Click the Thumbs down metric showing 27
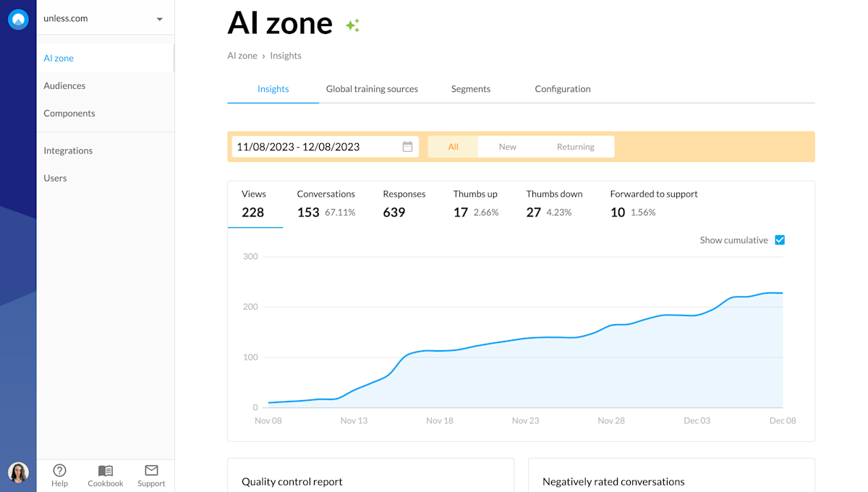868x492 pixels. point(554,203)
